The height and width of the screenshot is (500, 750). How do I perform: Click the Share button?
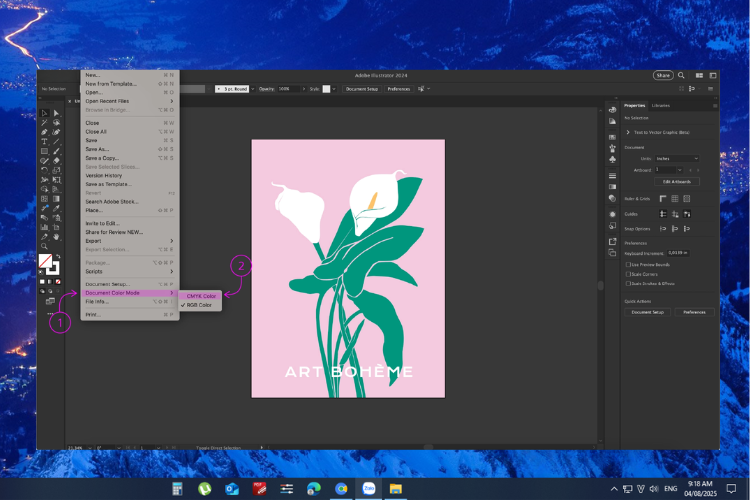point(663,75)
